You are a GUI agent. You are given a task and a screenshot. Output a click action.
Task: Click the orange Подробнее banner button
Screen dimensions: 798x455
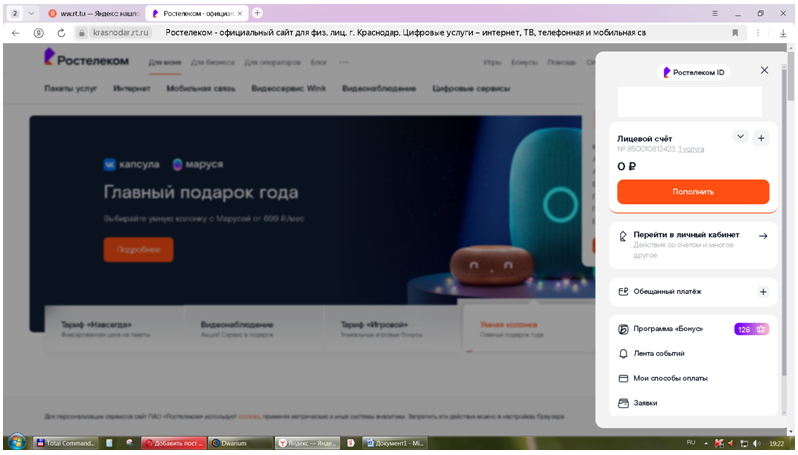(x=138, y=249)
